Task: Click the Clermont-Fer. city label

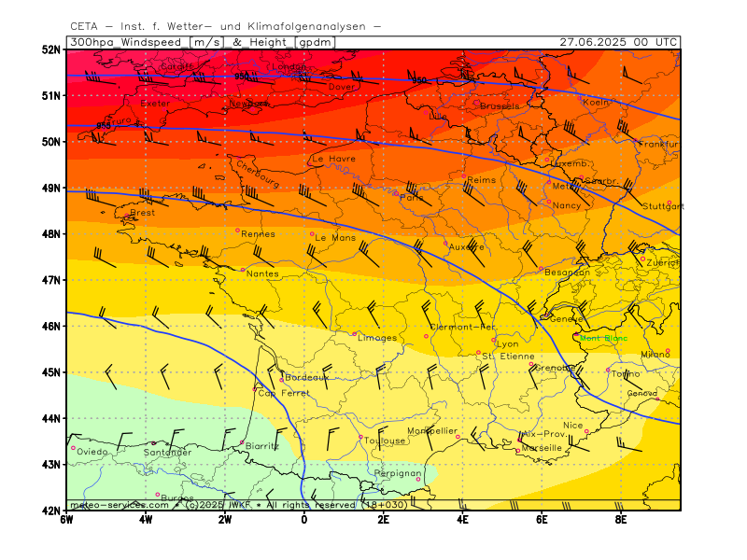Action: 462,328
